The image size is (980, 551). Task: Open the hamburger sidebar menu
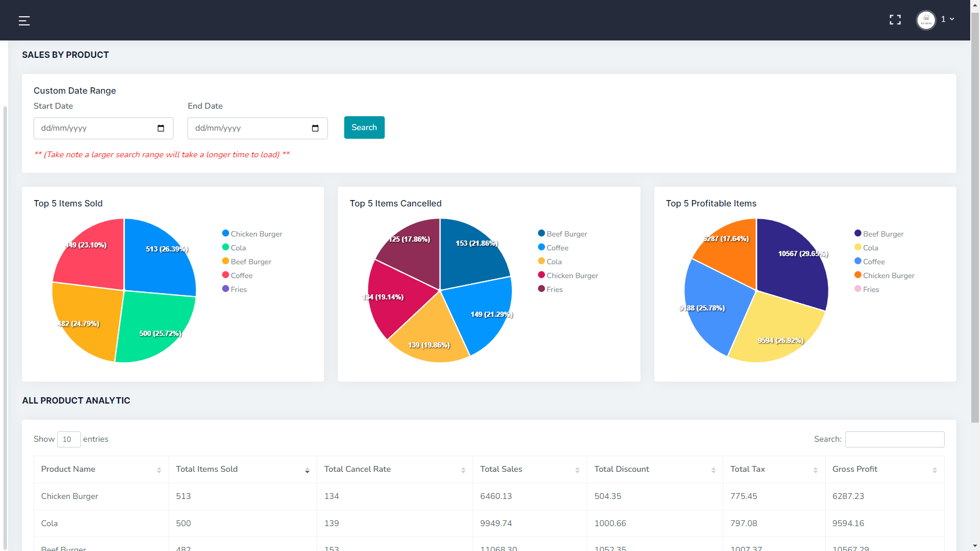24,21
